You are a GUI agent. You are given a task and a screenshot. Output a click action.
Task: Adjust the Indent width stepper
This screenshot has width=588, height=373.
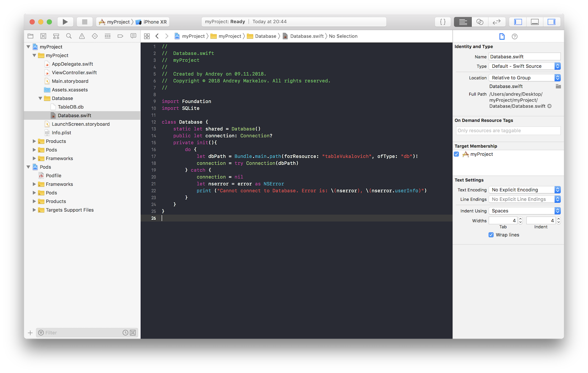point(559,221)
